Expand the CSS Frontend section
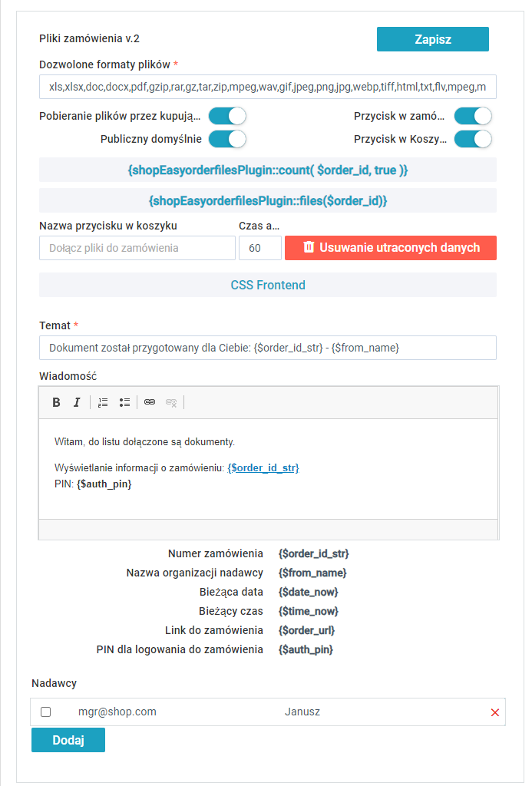Image resolution: width=532 pixels, height=786 pixels. (268, 285)
